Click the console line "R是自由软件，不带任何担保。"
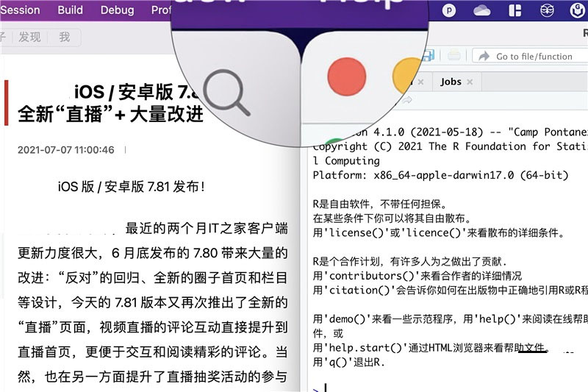The height and width of the screenshot is (392, 588). [x=380, y=204]
